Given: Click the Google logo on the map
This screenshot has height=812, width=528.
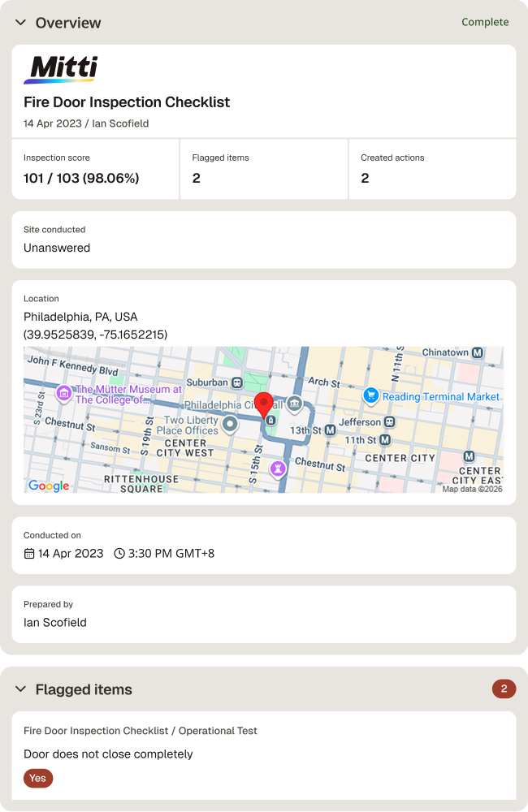Looking at the screenshot, I should (49, 486).
